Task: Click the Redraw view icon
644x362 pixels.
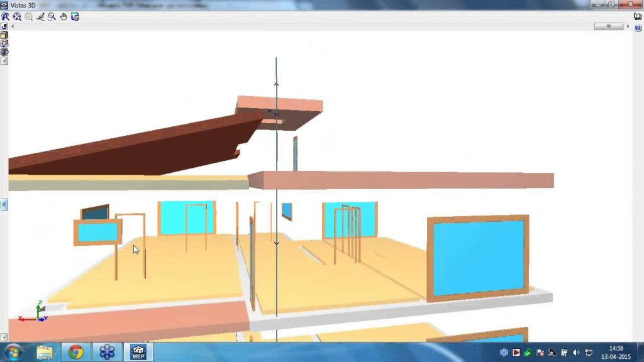Action: pos(5,17)
